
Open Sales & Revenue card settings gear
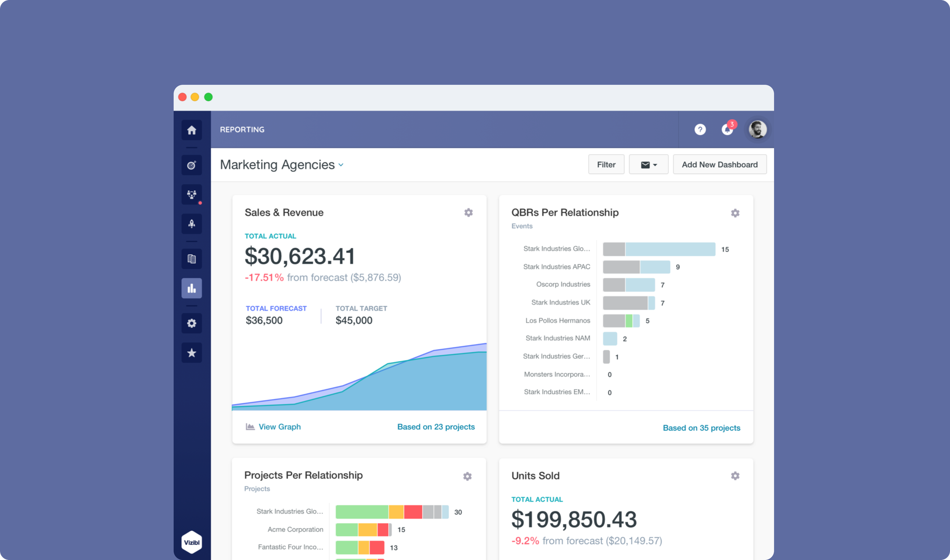468,212
